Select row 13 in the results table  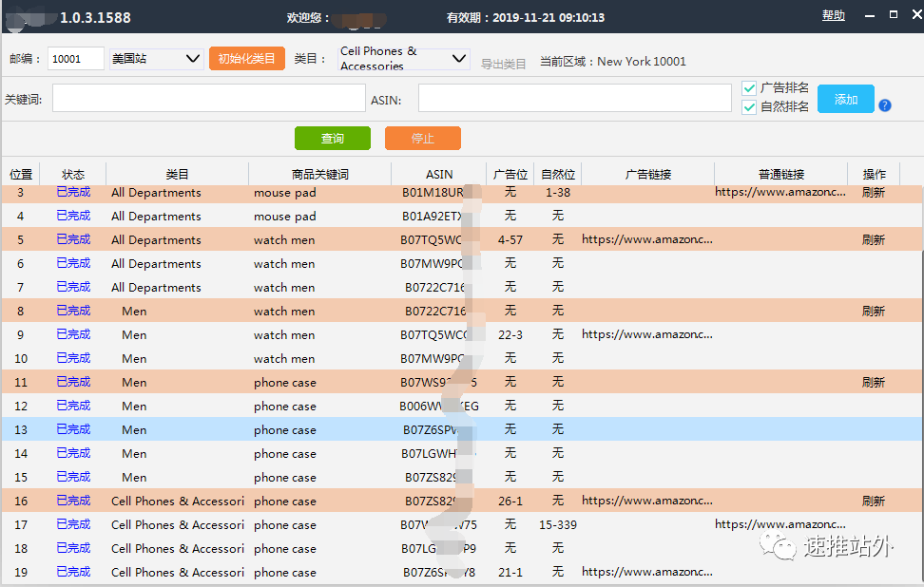click(285, 430)
